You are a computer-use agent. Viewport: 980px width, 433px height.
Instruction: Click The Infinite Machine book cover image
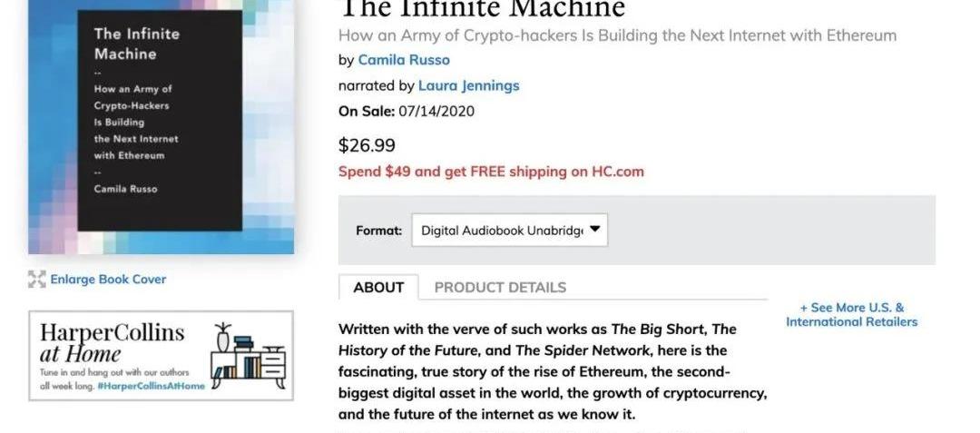[x=161, y=127]
